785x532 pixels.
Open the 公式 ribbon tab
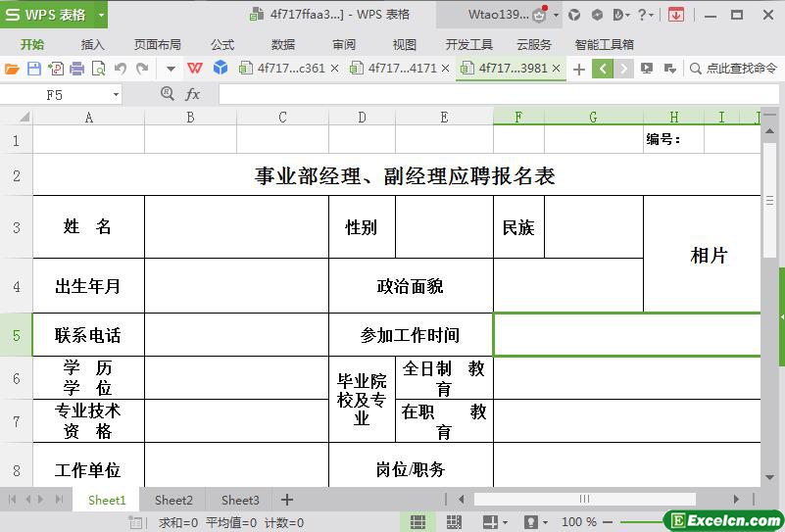pyautogui.click(x=222, y=44)
